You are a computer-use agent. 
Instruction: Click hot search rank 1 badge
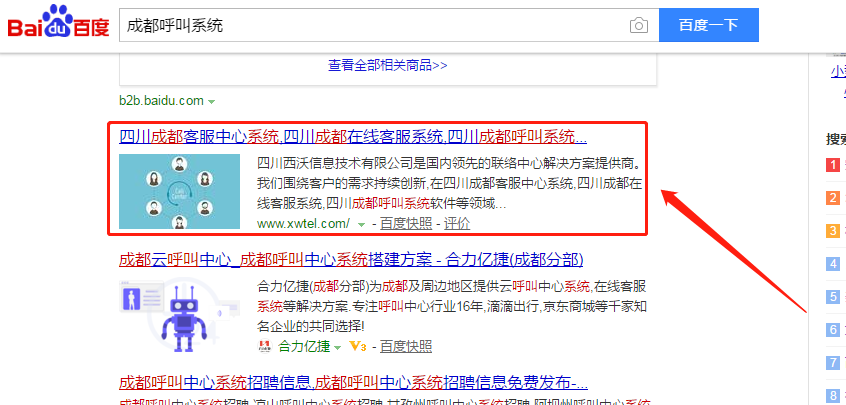tap(834, 164)
